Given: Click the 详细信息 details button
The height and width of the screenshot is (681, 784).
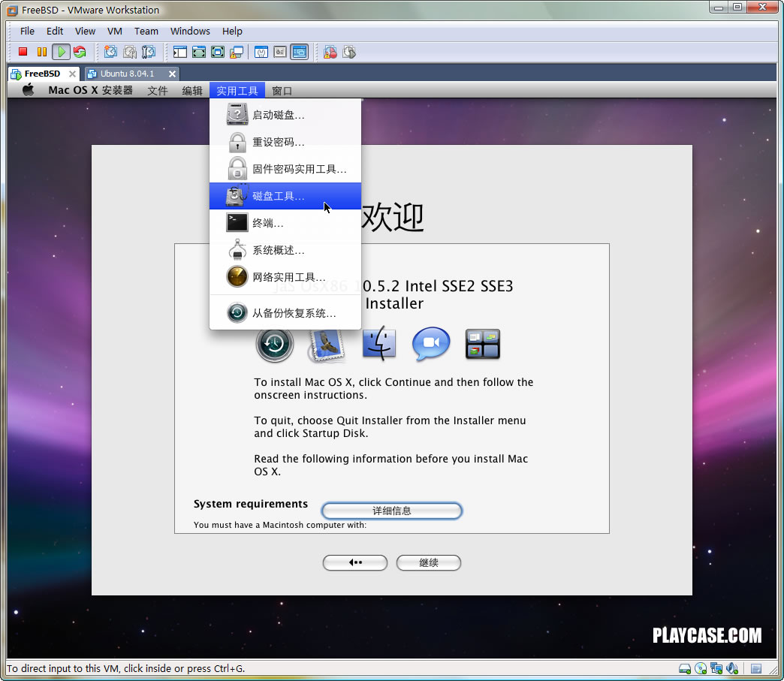Looking at the screenshot, I should pyautogui.click(x=391, y=511).
